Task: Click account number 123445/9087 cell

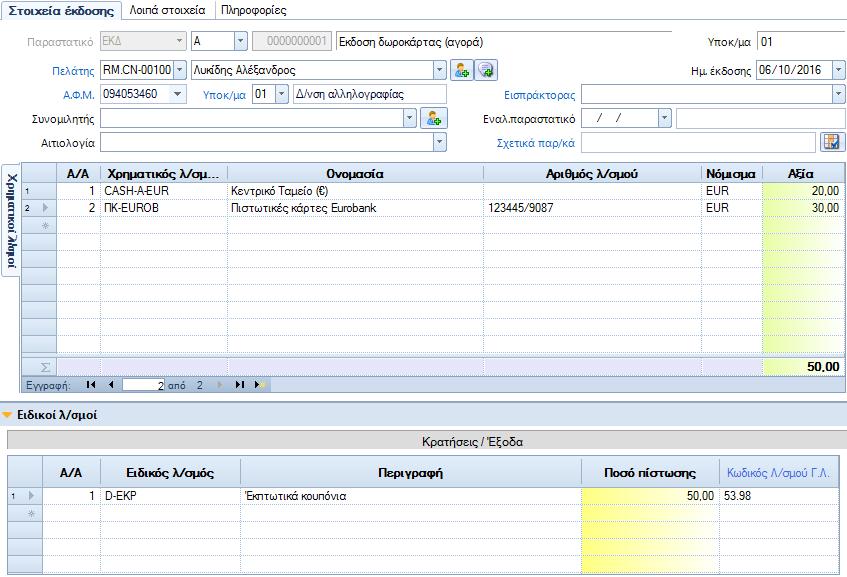Action: pos(592,207)
